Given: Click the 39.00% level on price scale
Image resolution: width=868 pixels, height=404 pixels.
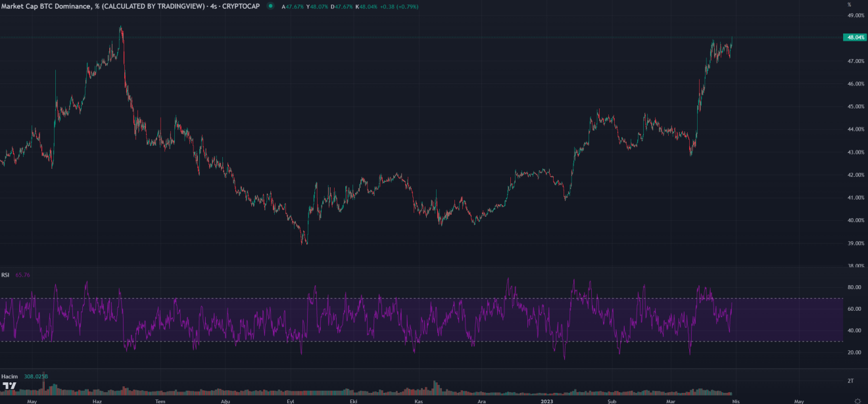Looking at the screenshot, I should 856,243.
